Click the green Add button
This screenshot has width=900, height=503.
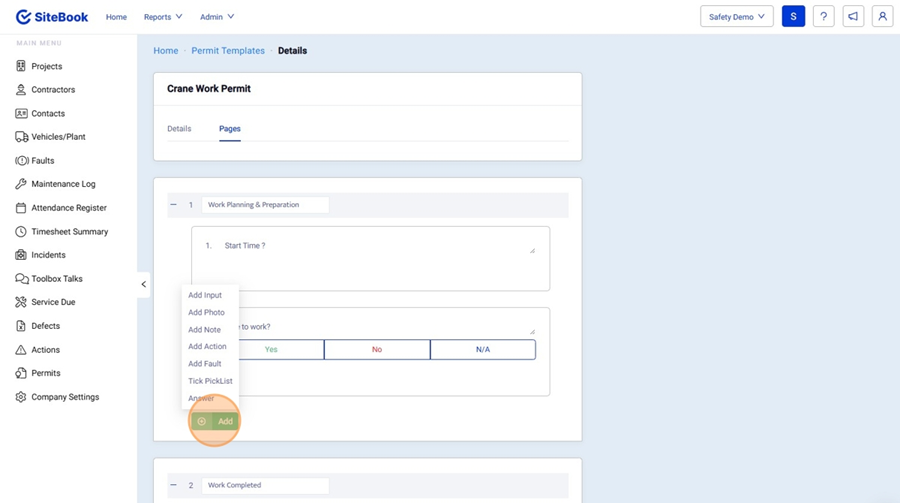pyautogui.click(x=215, y=422)
